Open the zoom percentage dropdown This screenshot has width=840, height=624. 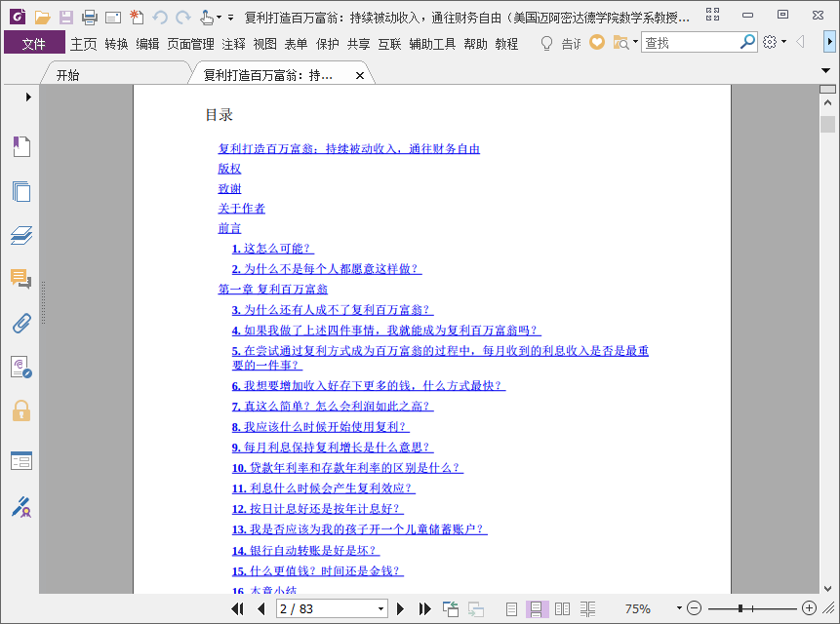(679, 608)
